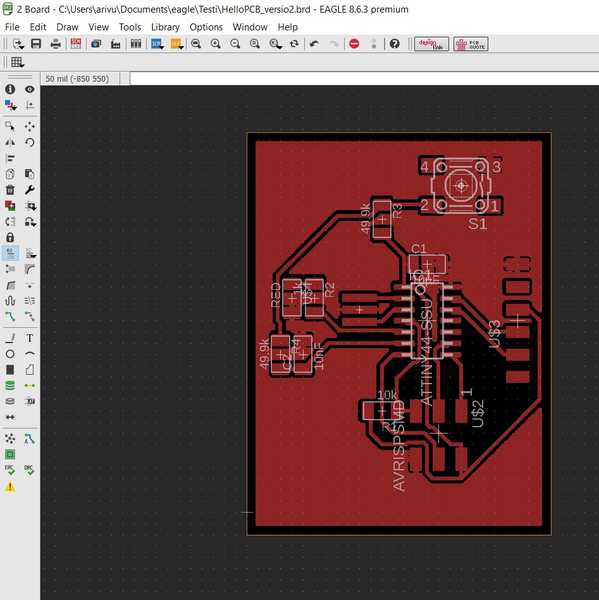Select the yellow Signal airwire tool

30,385
